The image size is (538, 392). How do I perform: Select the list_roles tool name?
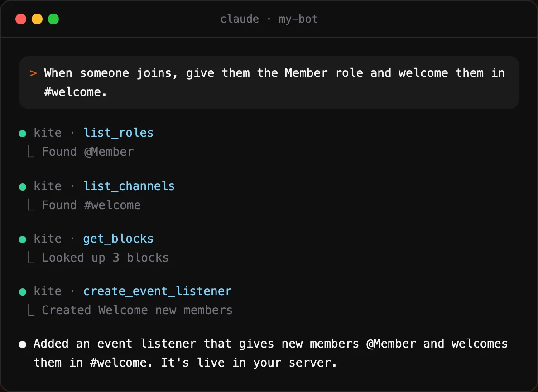tap(118, 133)
